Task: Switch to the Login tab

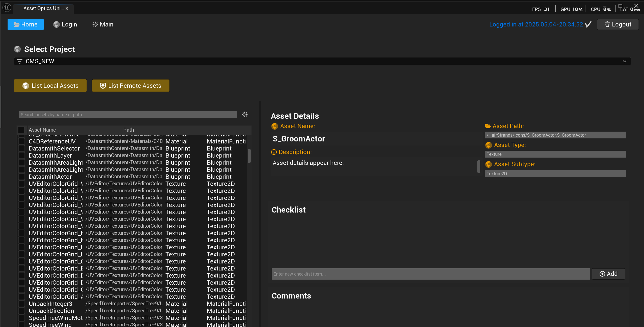Action: coord(65,24)
